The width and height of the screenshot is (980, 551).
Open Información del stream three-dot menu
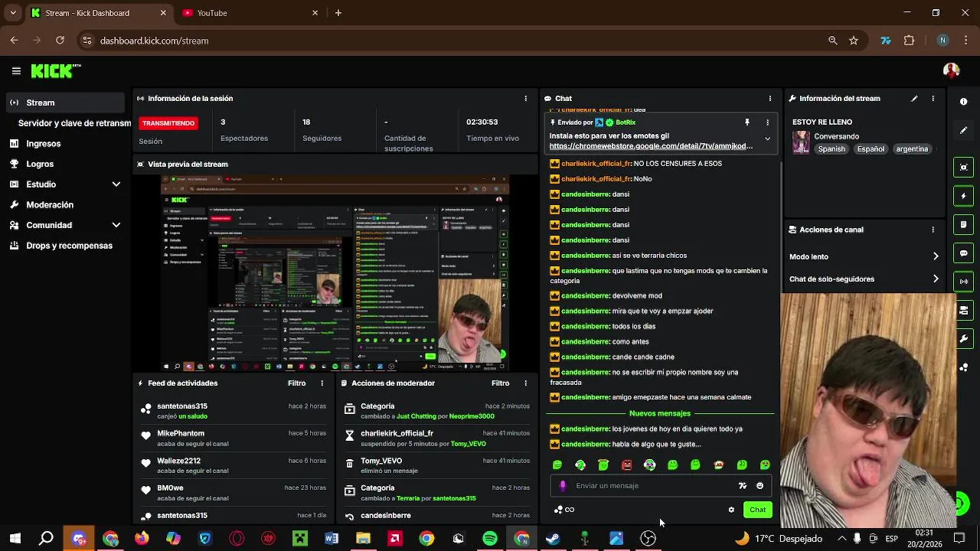pyautogui.click(x=933, y=99)
